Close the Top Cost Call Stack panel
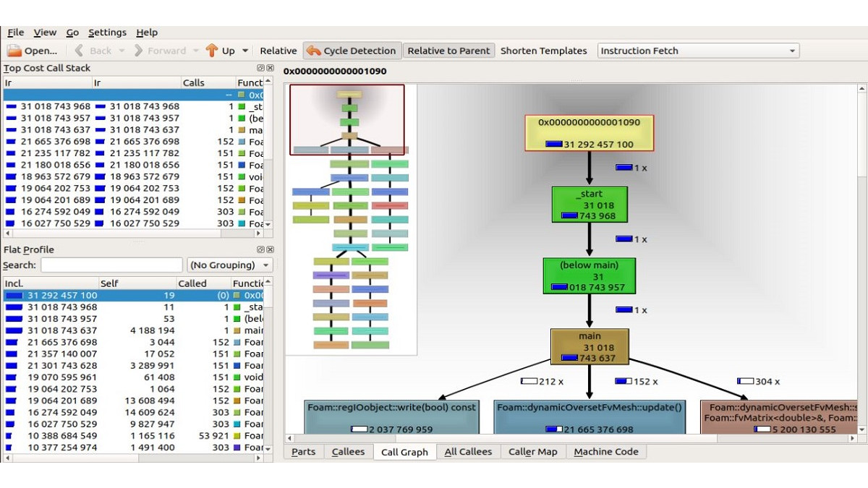868x488 pixels. point(270,68)
